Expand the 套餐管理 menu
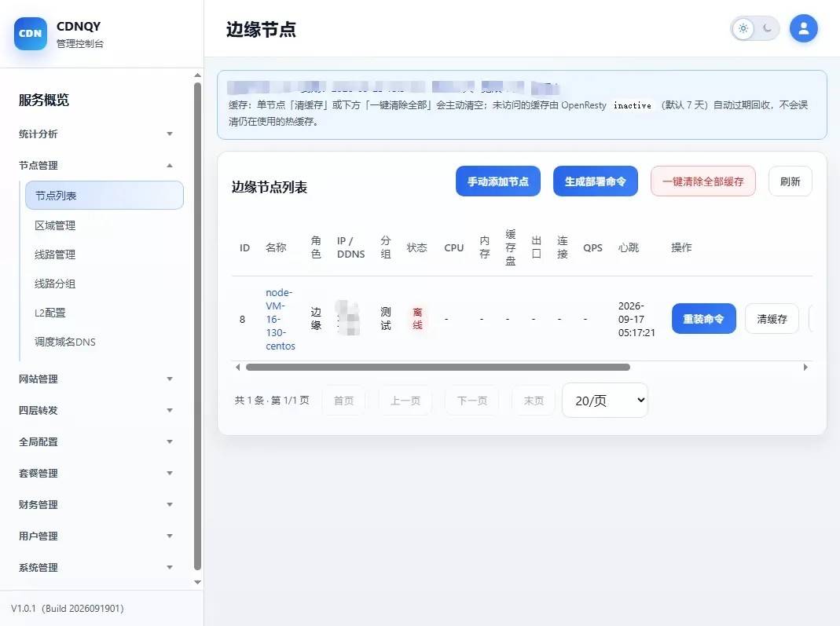 click(x=96, y=474)
